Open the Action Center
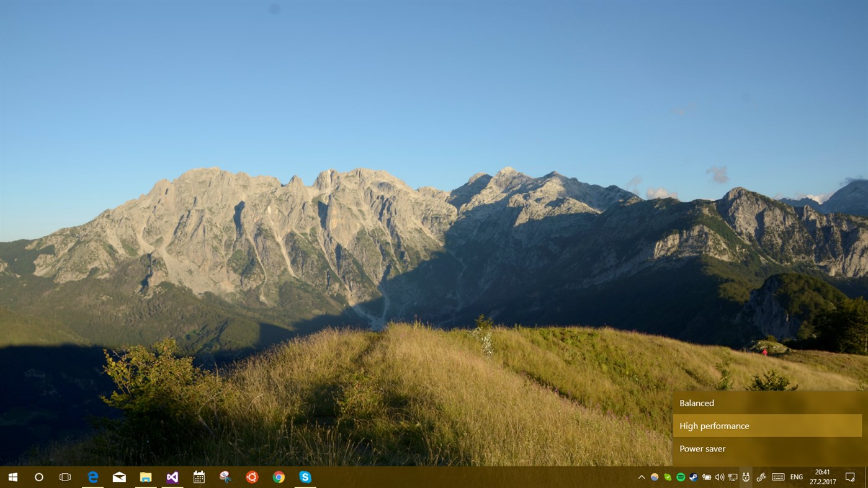This screenshot has height=488, width=868. (850, 477)
